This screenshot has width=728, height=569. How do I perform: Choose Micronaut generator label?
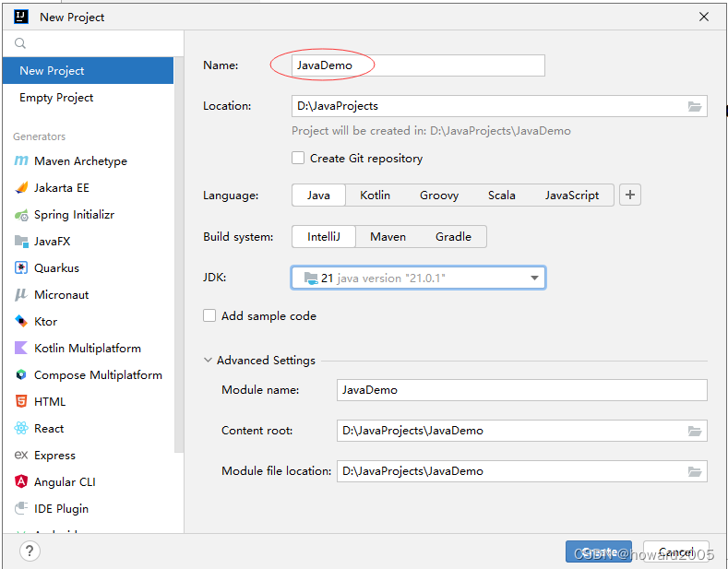[61, 295]
